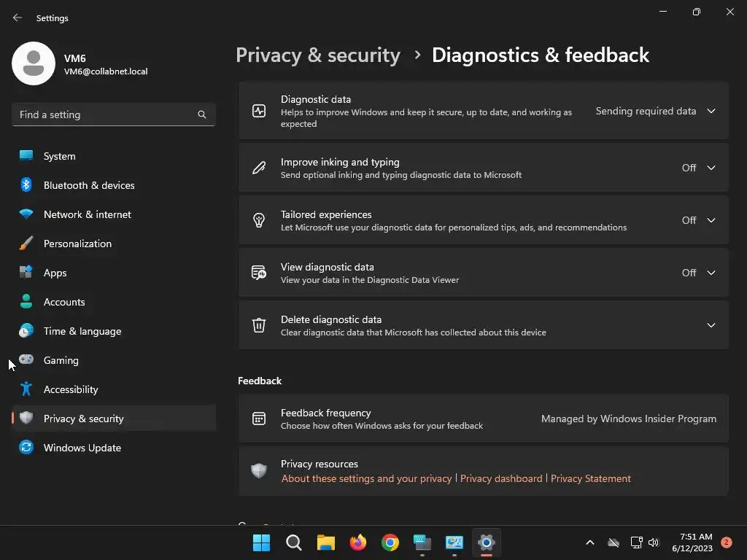Click the Windows Update refresh icon

(26, 447)
